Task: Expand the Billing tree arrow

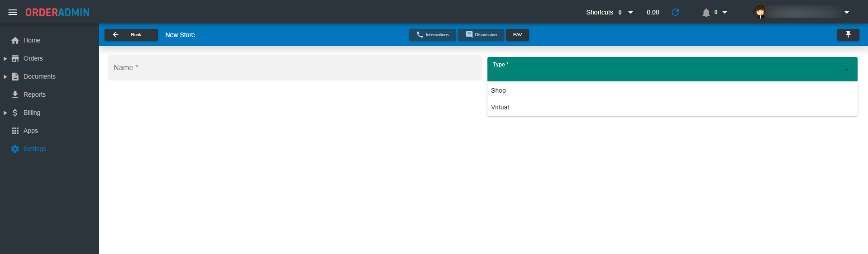Action: (x=5, y=113)
